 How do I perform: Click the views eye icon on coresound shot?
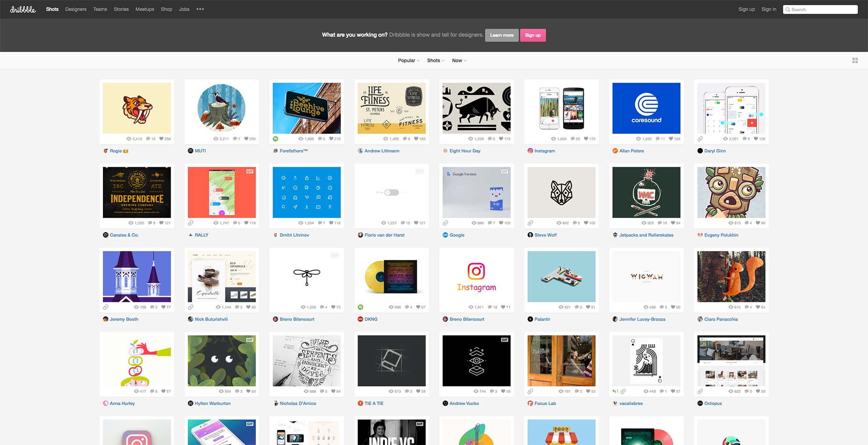[638, 139]
